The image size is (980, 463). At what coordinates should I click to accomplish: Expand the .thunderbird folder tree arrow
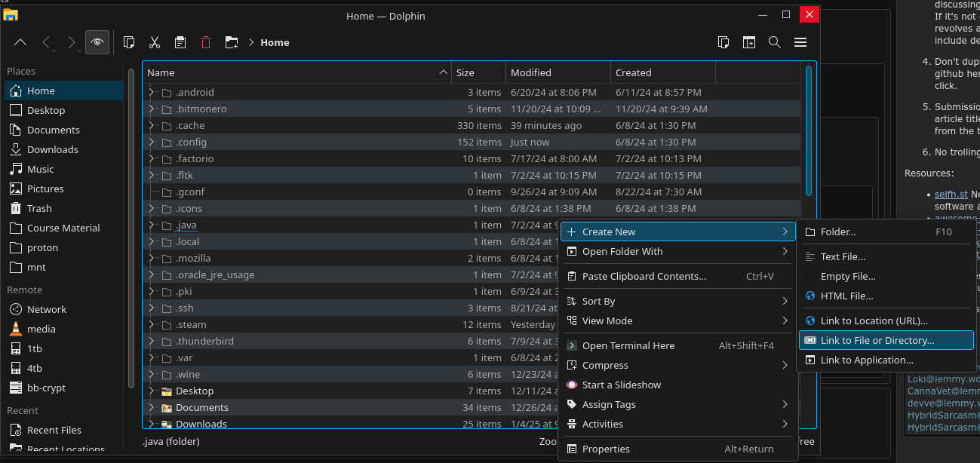151,341
